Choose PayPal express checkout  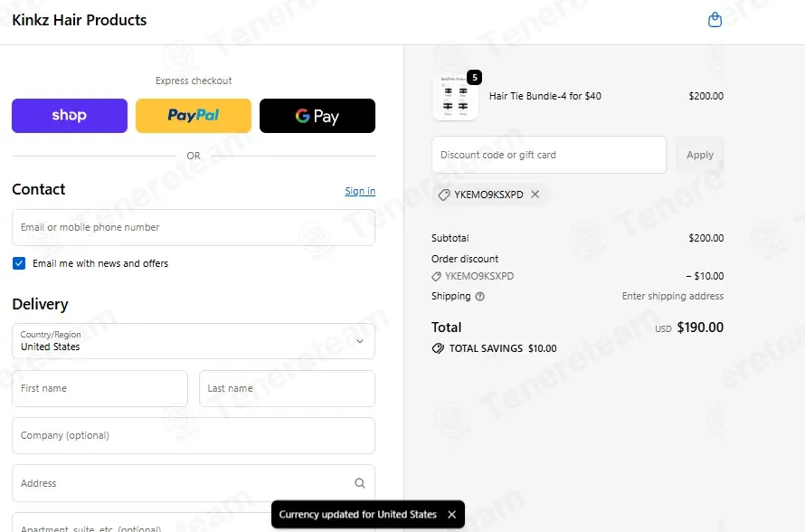point(194,116)
